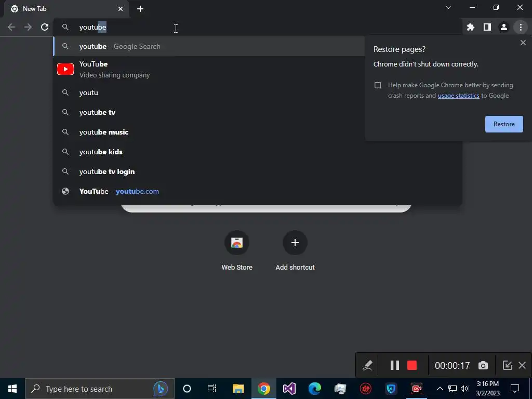Click the recording timer 00:00:17
This screenshot has width=532, height=399.
coord(453,365)
